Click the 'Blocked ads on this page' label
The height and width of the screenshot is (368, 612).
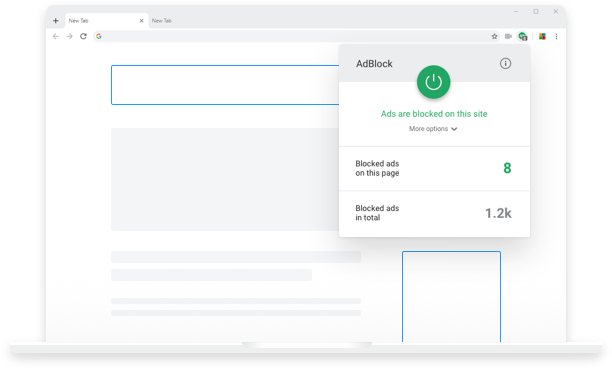pos(377,168)
